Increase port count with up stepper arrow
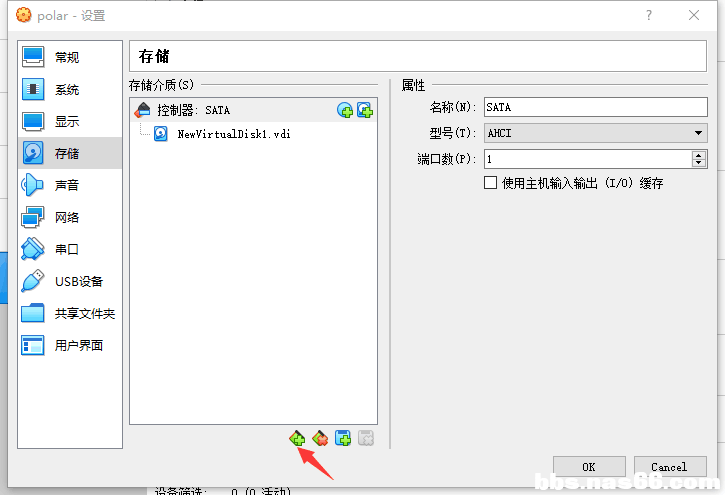The height and width of the screenshot is (495, 725). 699,155
